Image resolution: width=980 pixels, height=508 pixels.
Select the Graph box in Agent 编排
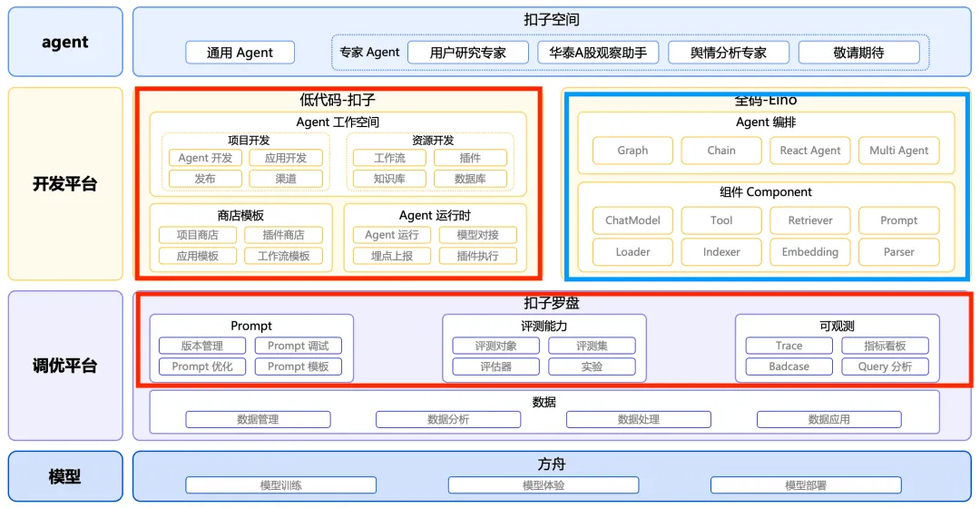coord(632,151)
